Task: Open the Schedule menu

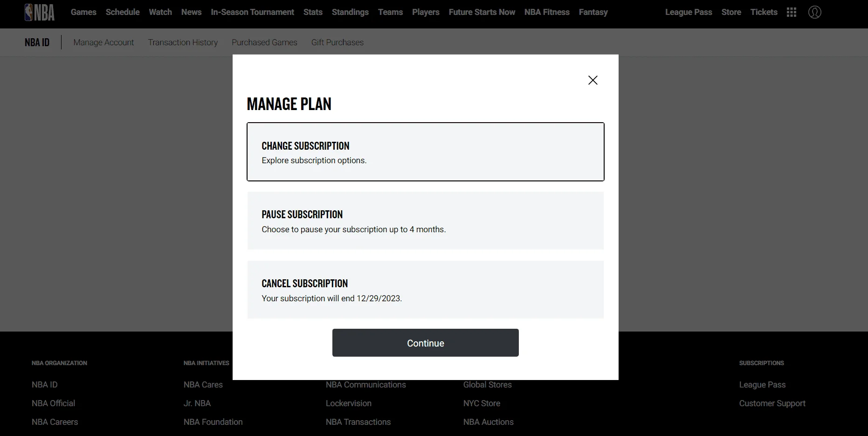Action: [123, 12]
